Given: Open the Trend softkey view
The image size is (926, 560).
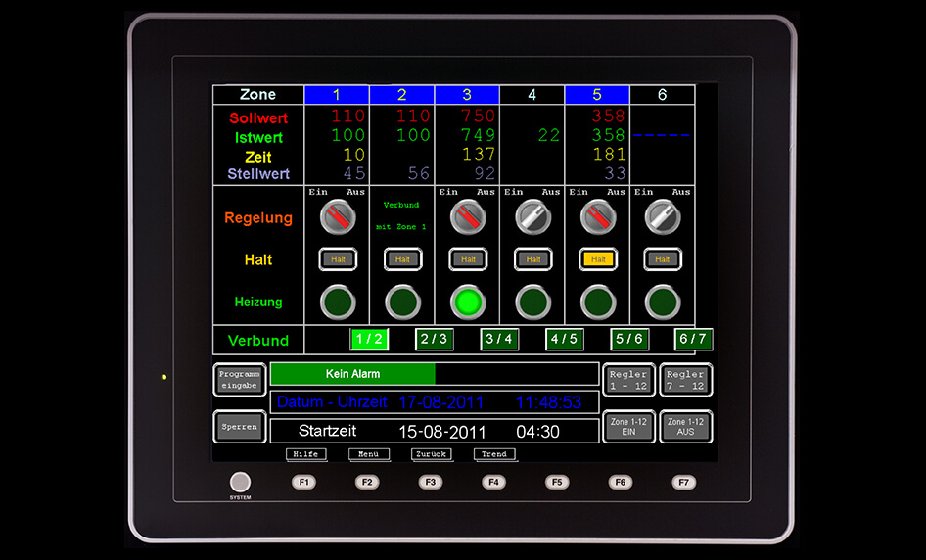Looking at the screenshot, I should pos(494,454).
